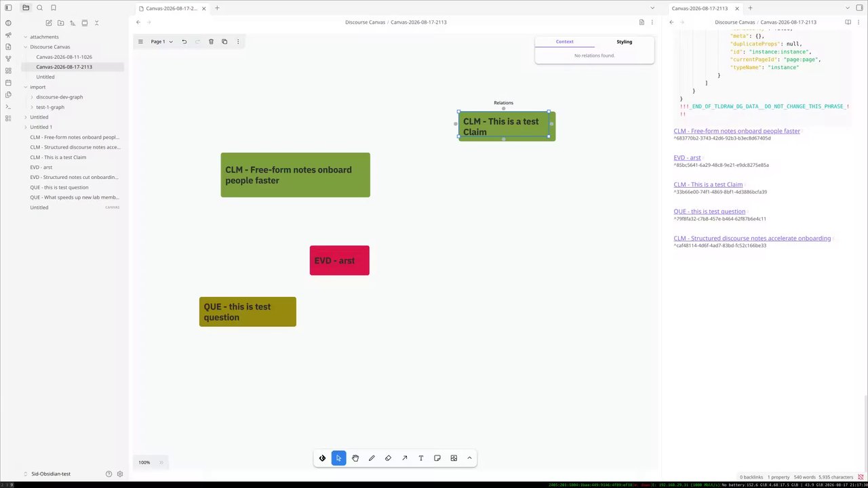Open the Page 1 dropdown
868x488 pixels.
pos(161,41)
